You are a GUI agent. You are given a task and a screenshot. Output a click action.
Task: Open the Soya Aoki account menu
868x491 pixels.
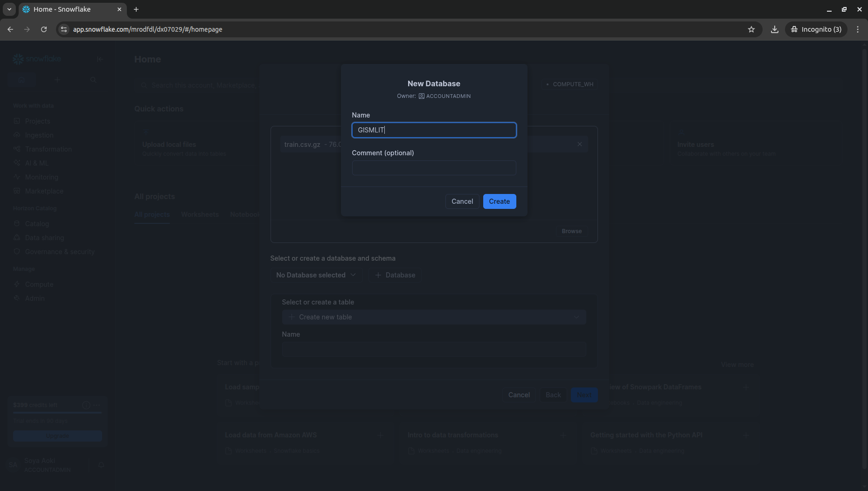pos(47,465)
